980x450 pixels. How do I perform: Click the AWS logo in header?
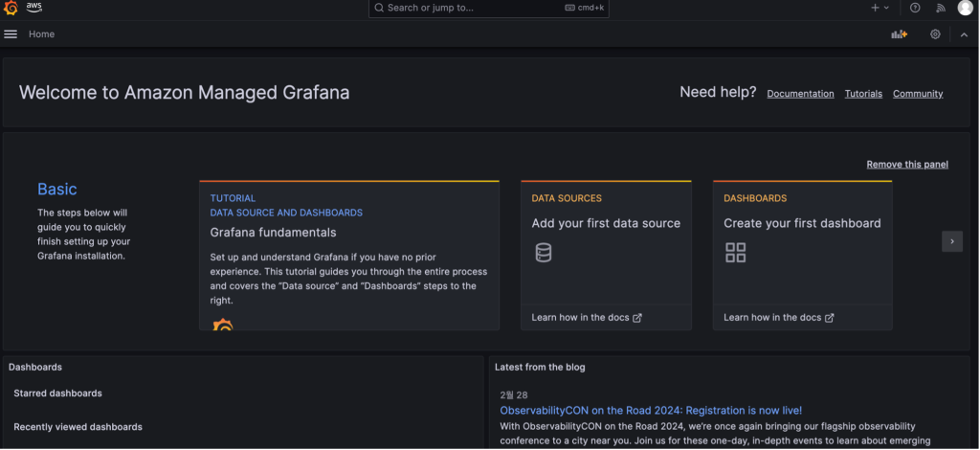point(33,8)
